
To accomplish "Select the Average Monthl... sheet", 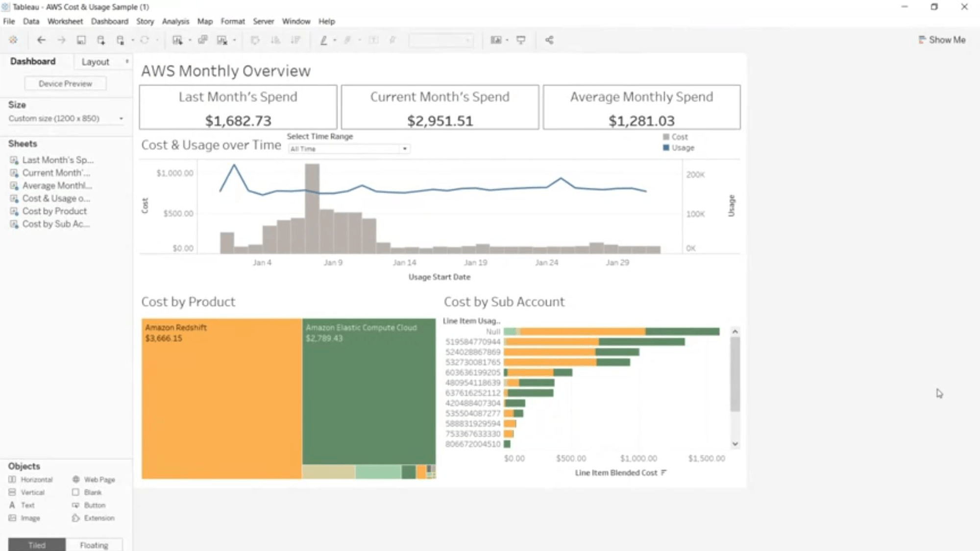I will 51,186.
